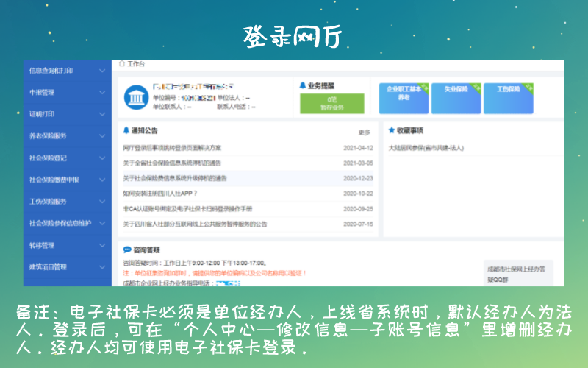Click the bell icon next to 业务提醒
588x368 pixels.
[303, 85]
